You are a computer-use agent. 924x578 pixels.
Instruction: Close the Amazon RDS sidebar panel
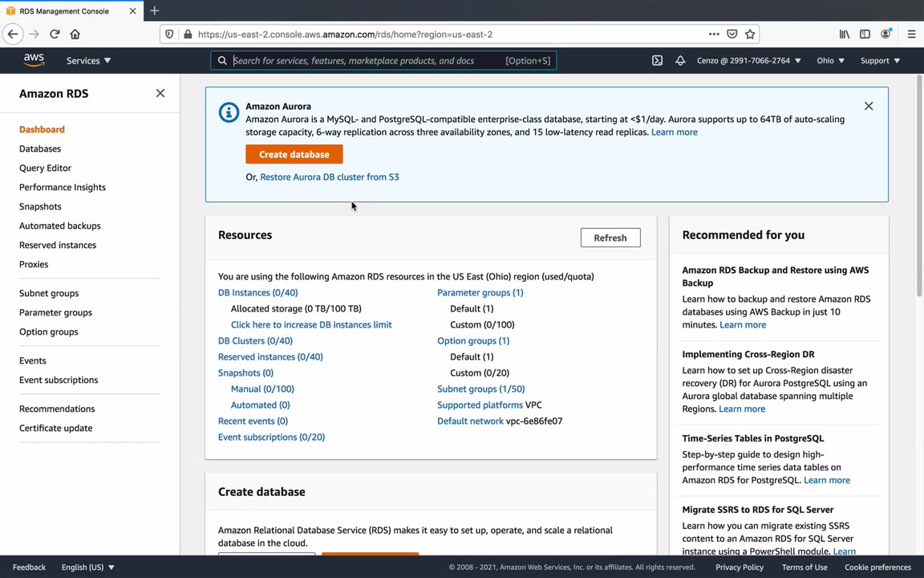tap(160, 94)
